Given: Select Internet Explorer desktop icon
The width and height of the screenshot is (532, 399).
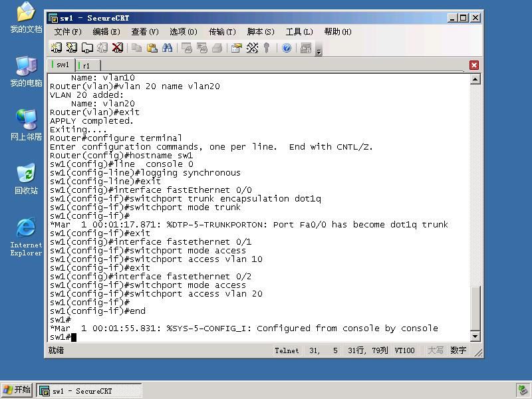Looking at the screenshot, I should point(26,237).
